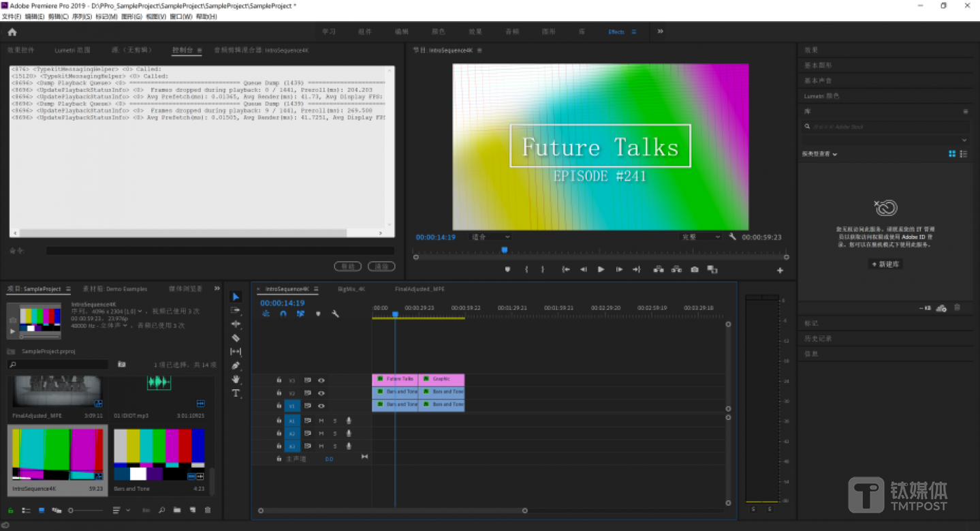Screen dimensions: 980x531
Task: Mute audio track A1
Action: click(x=321, y=421)
